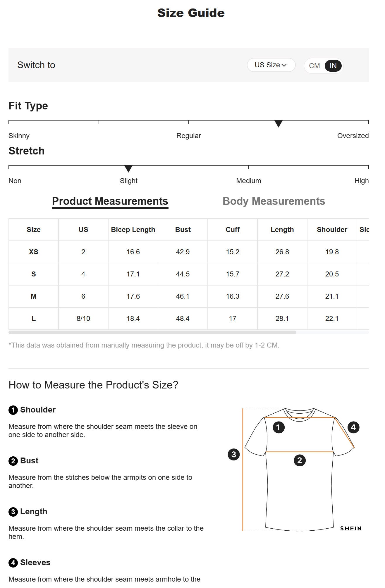Open the US Size dropdown
Screen dimensions: 385x588
coord(271,65)
